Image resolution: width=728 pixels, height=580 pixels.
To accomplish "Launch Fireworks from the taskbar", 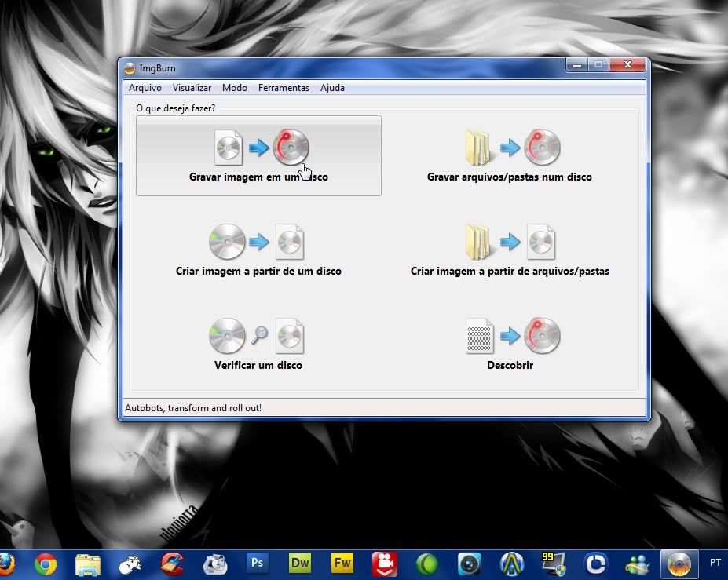I will pos(342,564).
